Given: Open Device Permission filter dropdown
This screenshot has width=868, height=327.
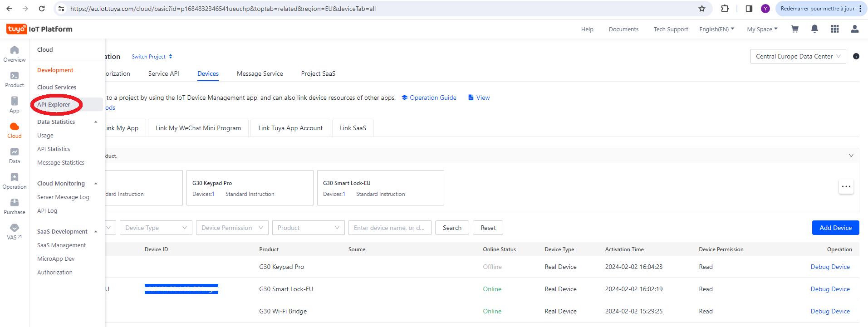Looking at the screenshot, I should 232,228.
